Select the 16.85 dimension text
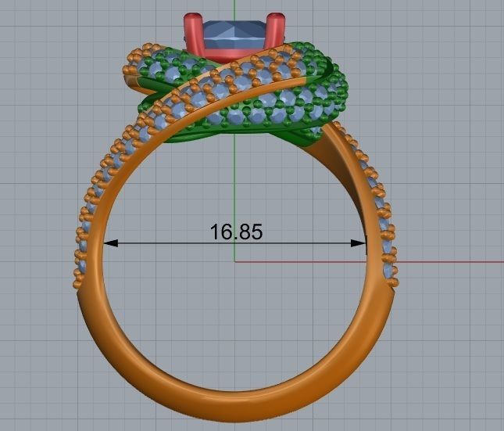This screenshot has width=504, height=431. [236, 232]
